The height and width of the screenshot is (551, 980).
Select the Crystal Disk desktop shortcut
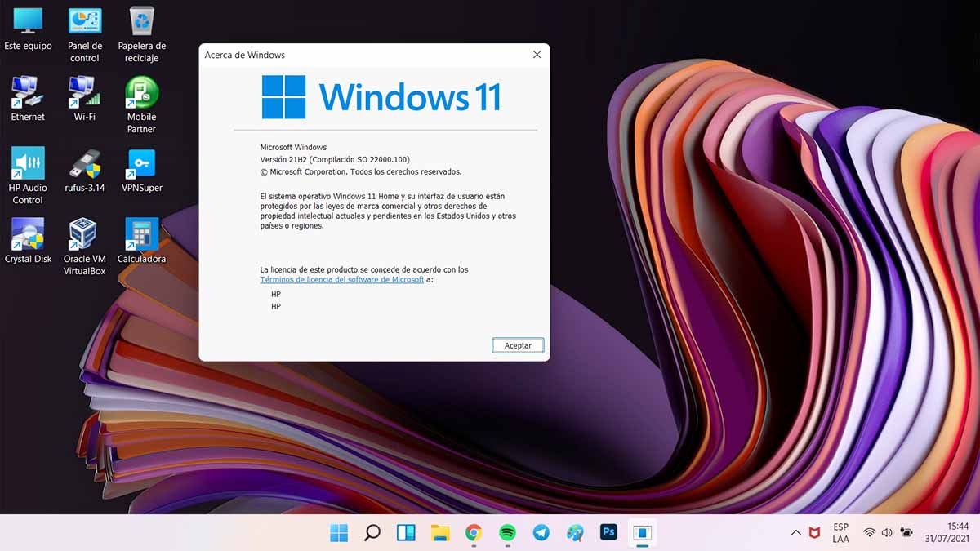(x=28, y=242)
